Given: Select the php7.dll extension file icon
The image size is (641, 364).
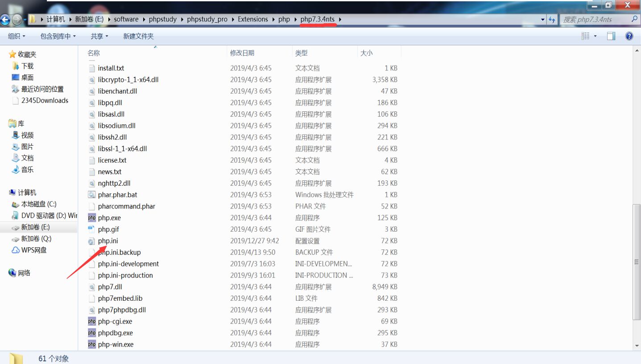Looking at the screenshot, I should tap(92, 286).
